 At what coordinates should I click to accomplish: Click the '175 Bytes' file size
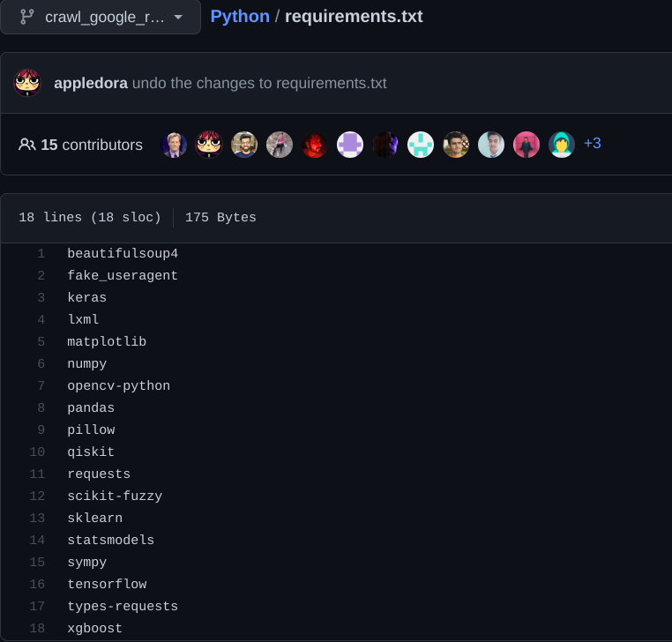(x=220, y=217)
